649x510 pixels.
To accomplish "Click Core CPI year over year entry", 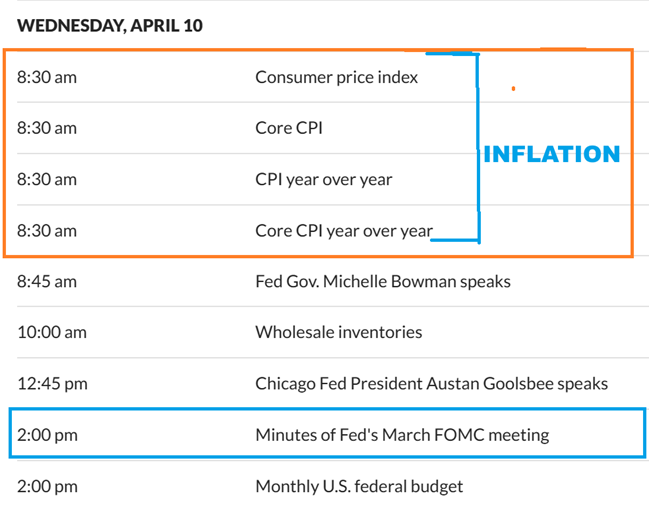I will [344, 231].
